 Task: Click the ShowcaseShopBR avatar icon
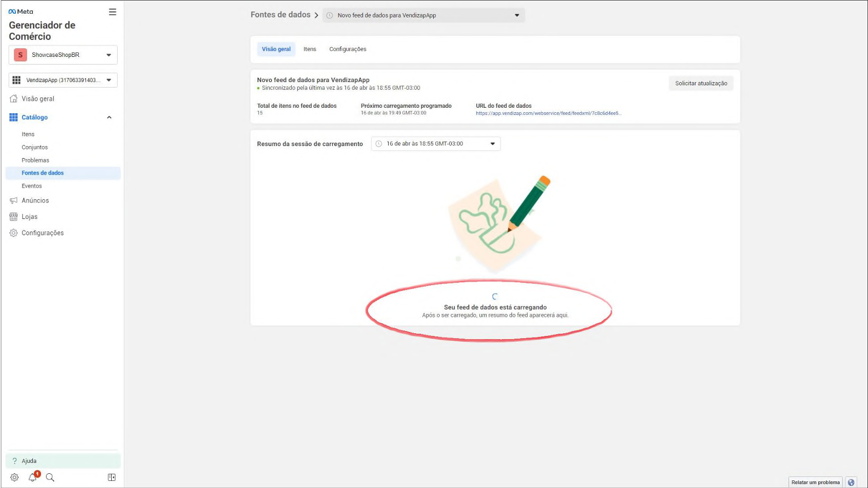click(20, 55)
